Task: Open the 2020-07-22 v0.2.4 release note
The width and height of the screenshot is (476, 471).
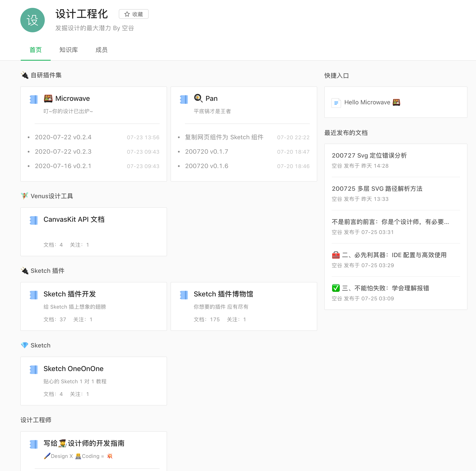Action: (63, 137)
